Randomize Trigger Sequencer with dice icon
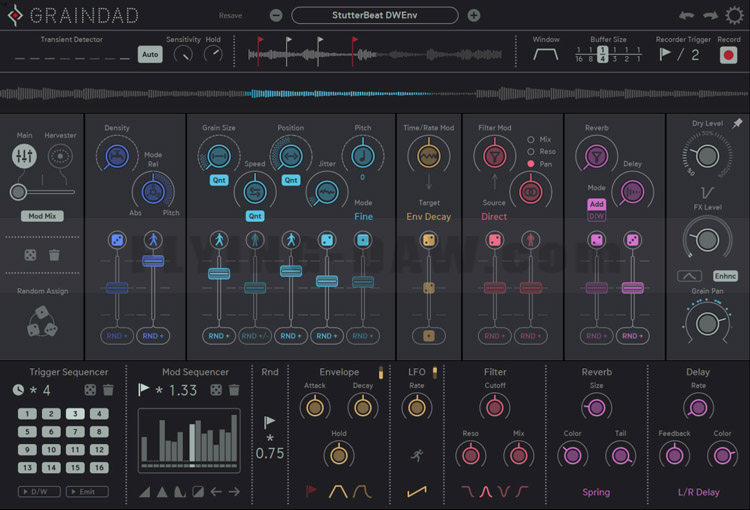Screen dimensions: 750x510 [90, 390]
